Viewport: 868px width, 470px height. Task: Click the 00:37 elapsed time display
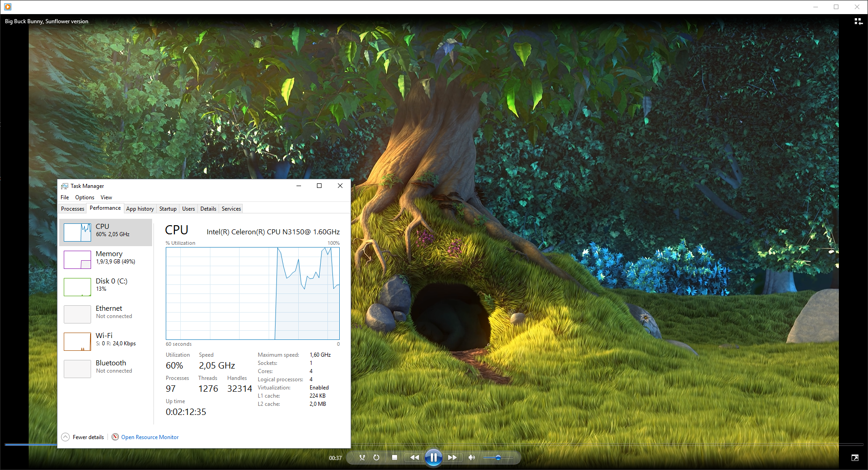tap(335, 458)
